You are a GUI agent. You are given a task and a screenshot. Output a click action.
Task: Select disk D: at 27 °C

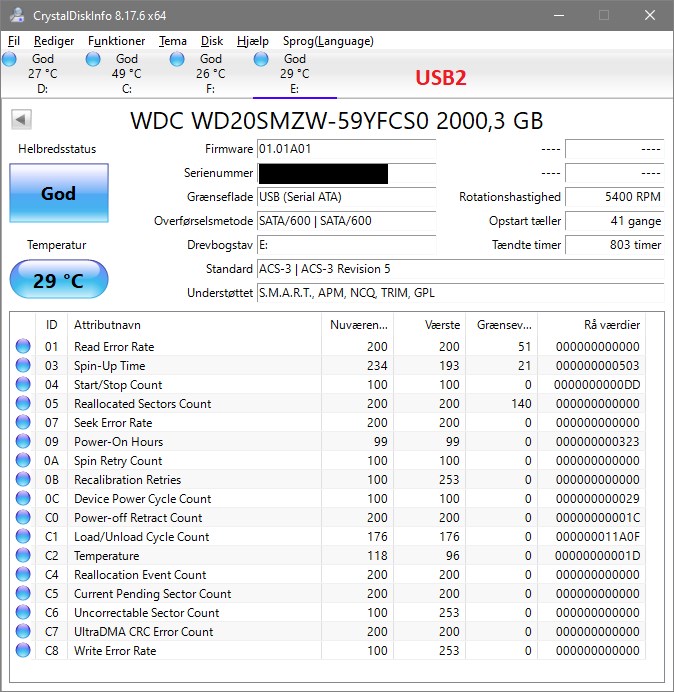pos(42,73)
